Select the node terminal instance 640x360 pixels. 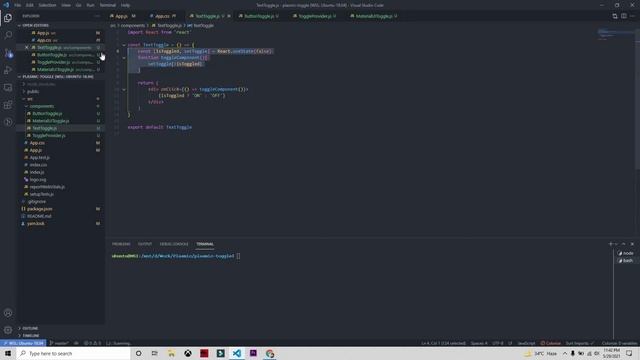[x=626, y=253]
